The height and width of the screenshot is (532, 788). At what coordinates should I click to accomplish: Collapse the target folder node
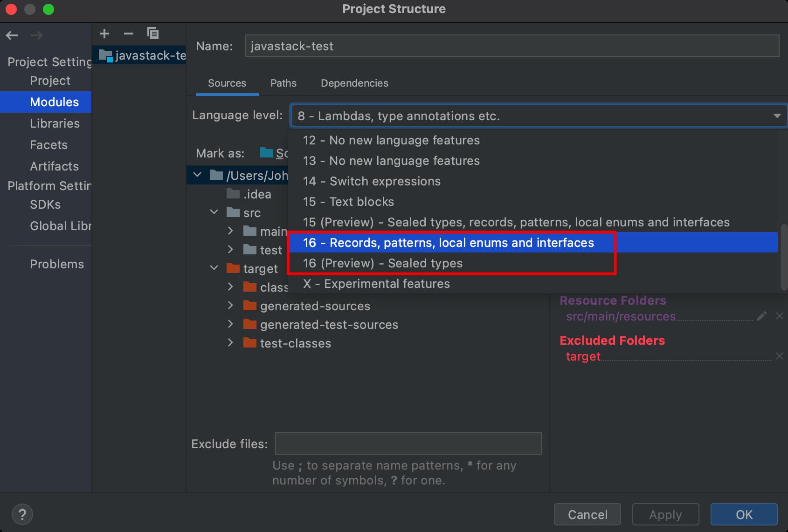tap(214, 268)
